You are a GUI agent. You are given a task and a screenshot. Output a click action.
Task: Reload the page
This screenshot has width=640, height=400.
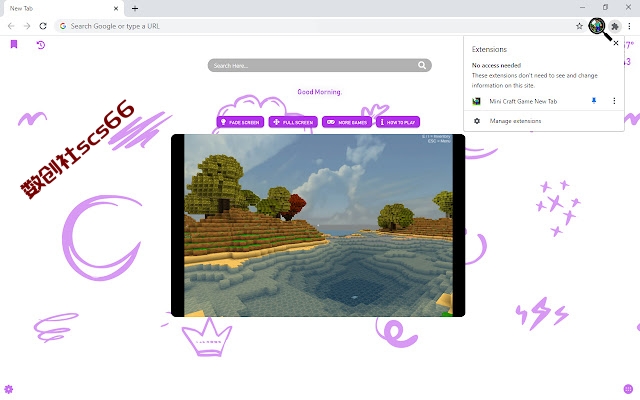tap(43, 26)
